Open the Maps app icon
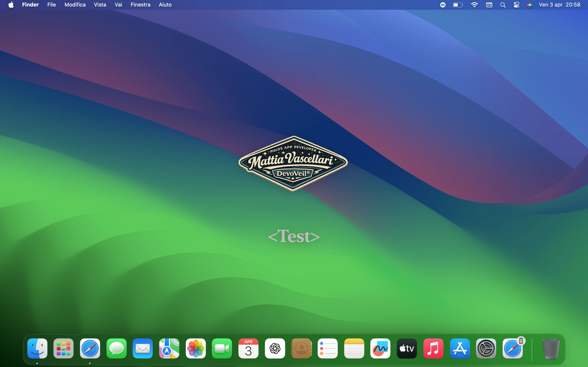 pos(169,349)
